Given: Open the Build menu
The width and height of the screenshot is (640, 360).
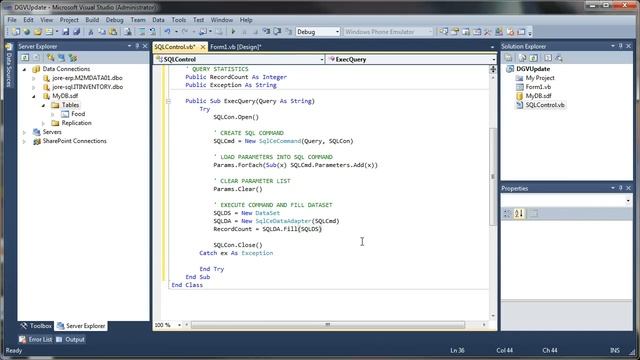Looking at the screenshot, I should pos(92,20).
